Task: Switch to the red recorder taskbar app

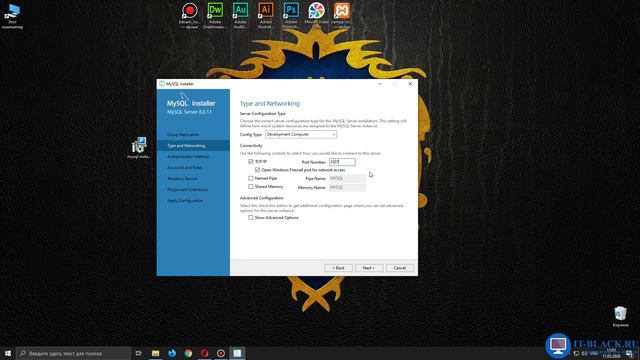Action: click(x=221, y=353)
